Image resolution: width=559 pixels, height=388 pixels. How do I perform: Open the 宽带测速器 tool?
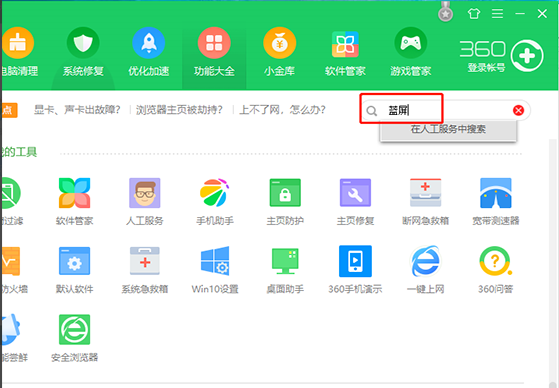tap(496, 201)
